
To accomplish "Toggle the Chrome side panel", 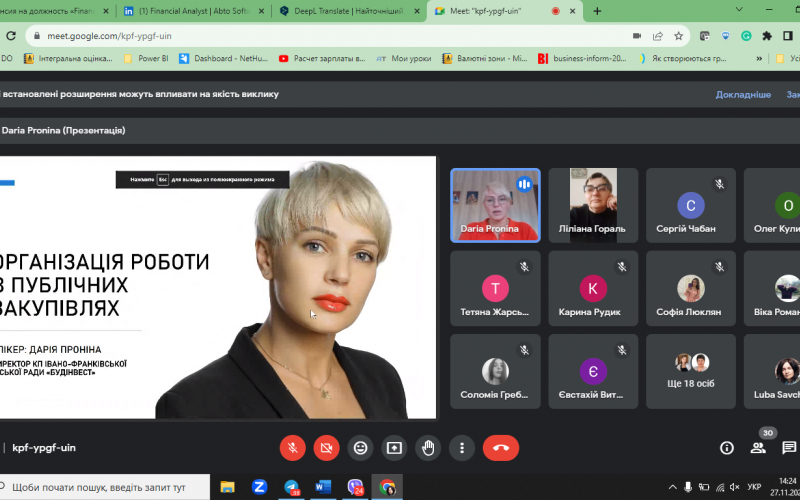I will pos(788,36).
